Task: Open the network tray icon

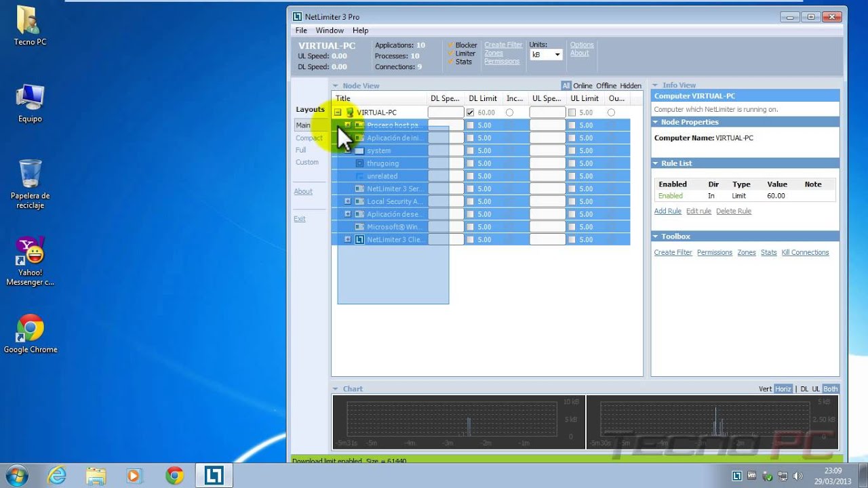Action: coord(783,476)
